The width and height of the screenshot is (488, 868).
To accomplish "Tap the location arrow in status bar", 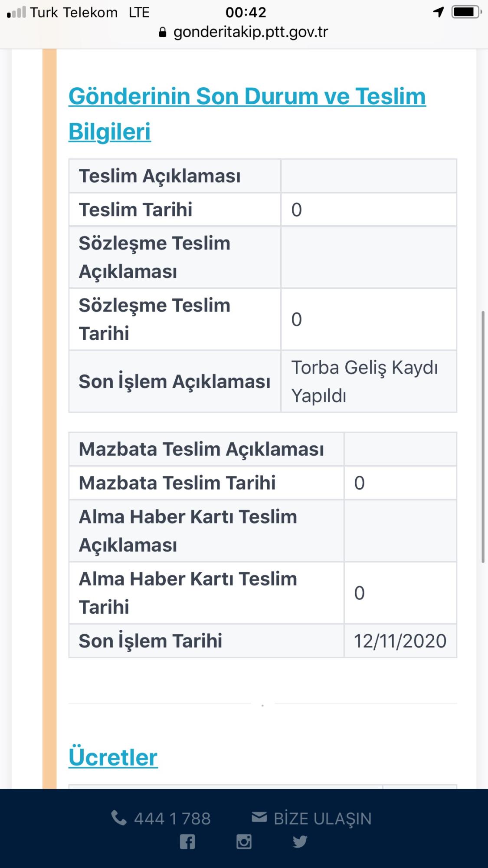I will pyautogui.click(x=439, y=12).
